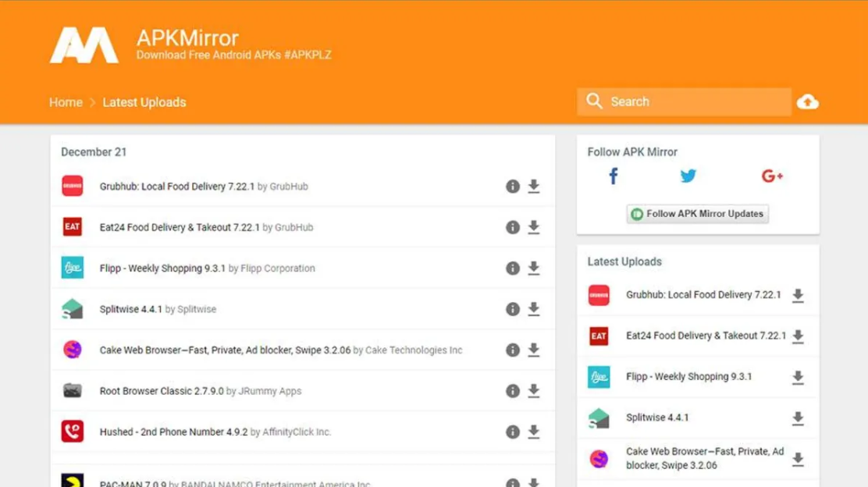Open APK Mirror's Google Plus icon
The width and height of the screenshot is (868, 487).
tap(771, 176)
